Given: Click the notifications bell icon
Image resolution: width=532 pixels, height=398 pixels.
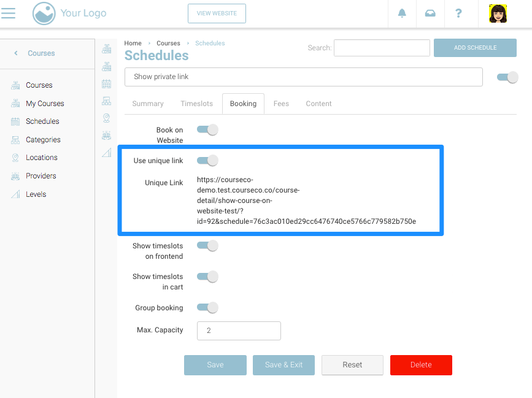Looking at the screenshot, I should click(x=403, y=13).
